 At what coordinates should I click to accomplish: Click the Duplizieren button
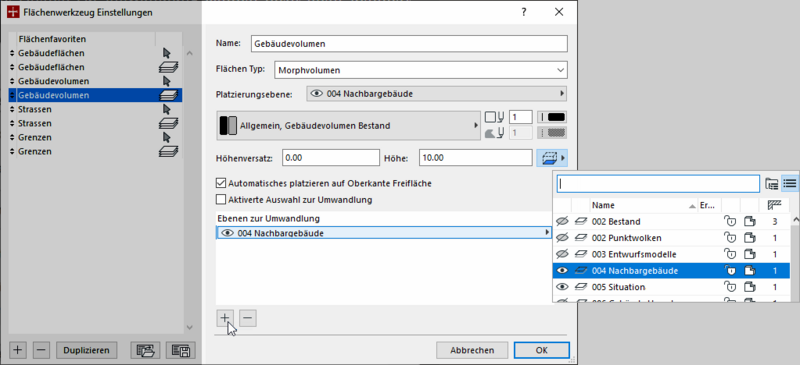tap(86, 350)
